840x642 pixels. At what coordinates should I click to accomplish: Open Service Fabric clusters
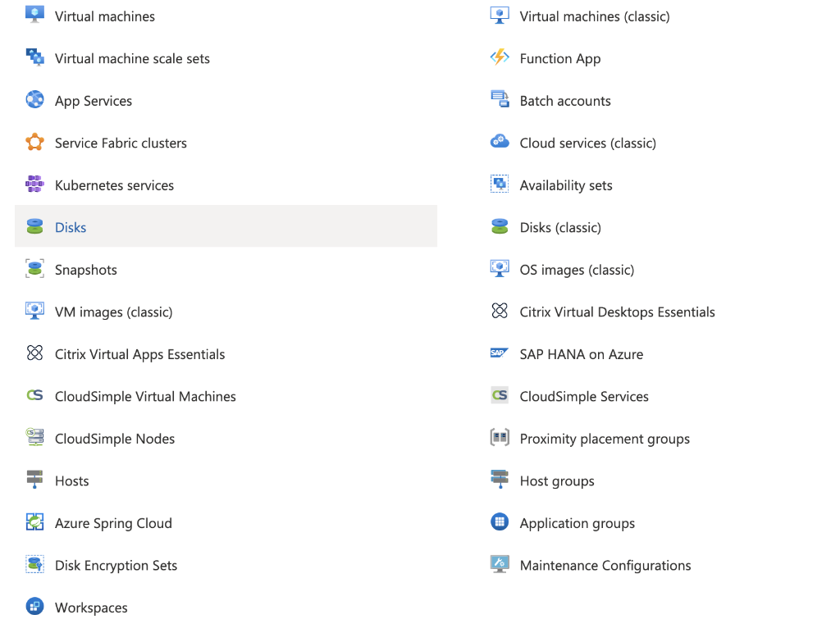[121, 143]
